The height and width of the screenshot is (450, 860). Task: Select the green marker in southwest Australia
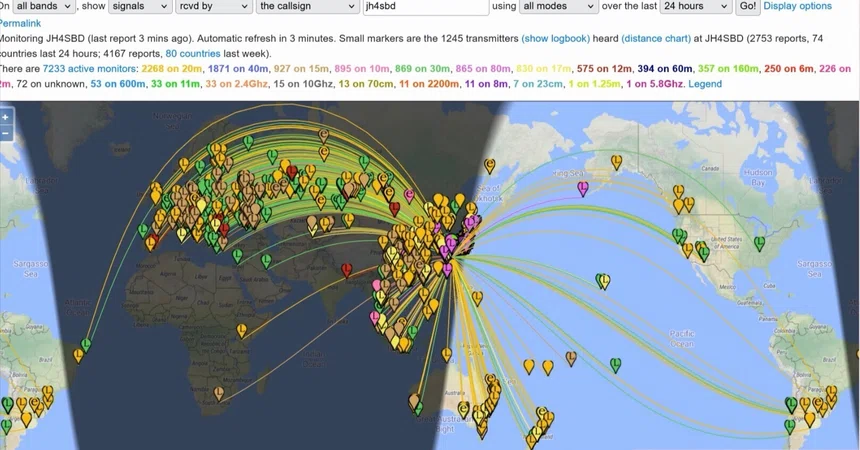coord(418,408)
